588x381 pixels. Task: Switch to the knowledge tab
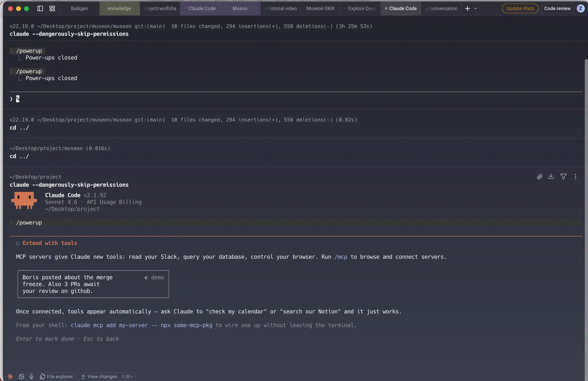(119, 8)
